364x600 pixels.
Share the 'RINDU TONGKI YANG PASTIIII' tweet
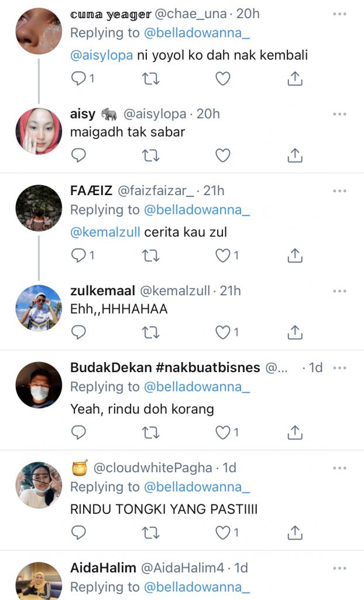click(296, 533)
